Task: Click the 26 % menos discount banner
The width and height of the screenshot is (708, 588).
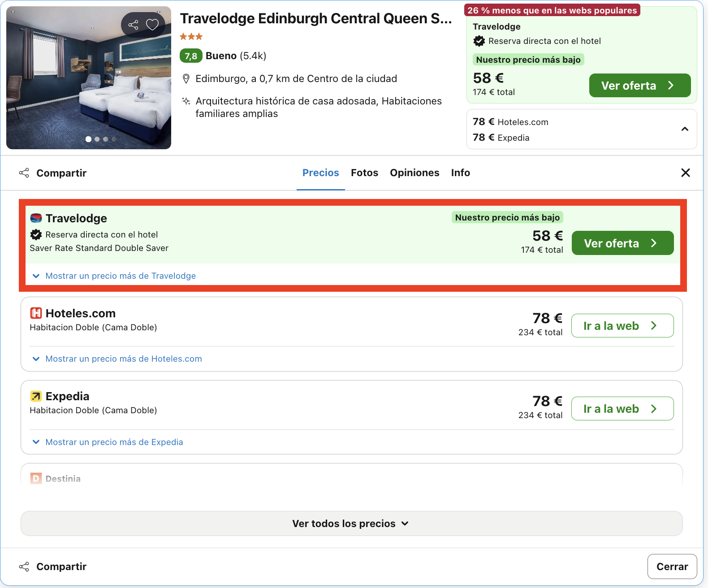Action: click(x=552, y=10)
